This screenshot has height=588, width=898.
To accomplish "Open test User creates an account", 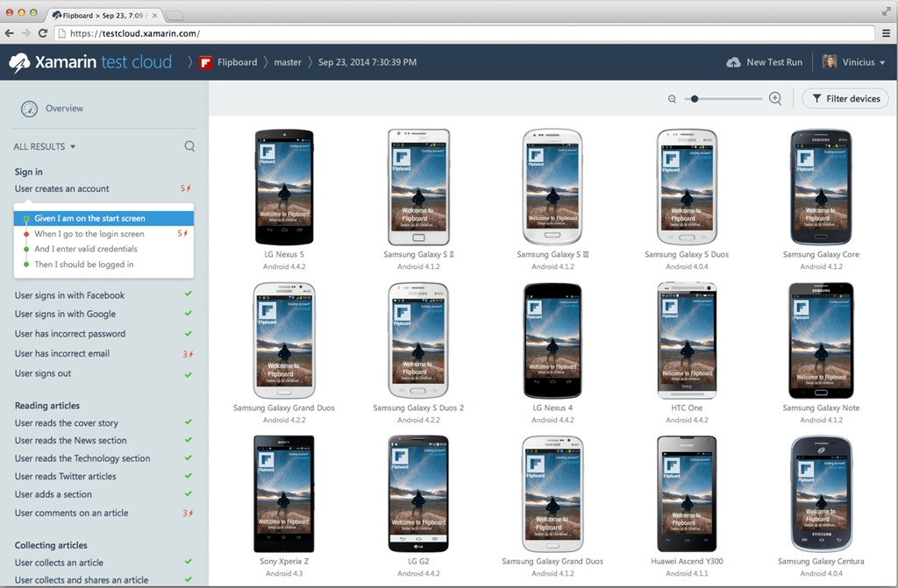I will 62,188.
